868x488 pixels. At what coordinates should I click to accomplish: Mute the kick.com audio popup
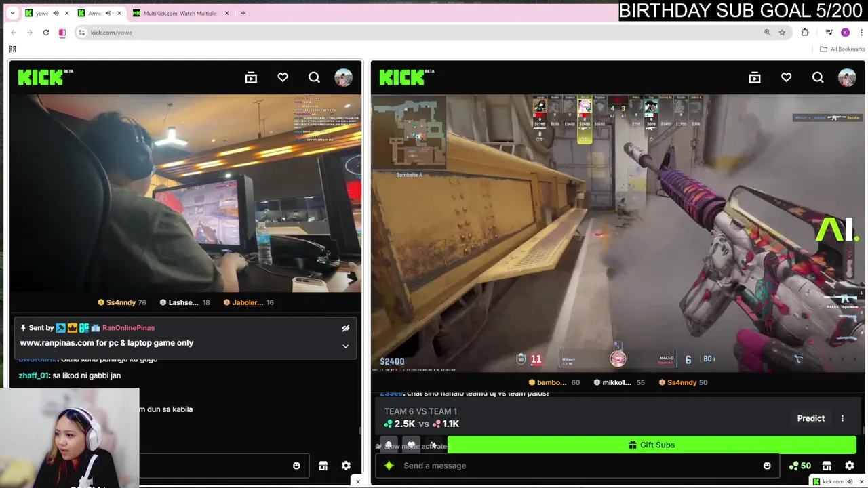point(851,481)
